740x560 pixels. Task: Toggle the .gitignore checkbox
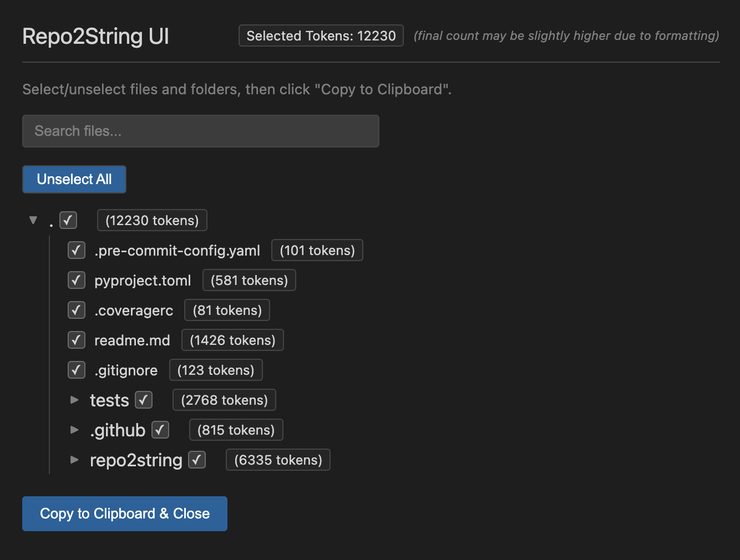[x=77, y=370]
